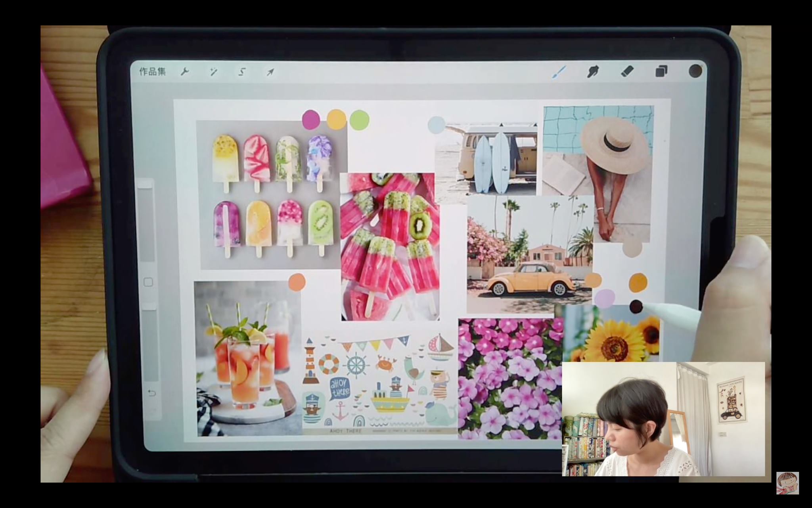The height and width of the screenshot is (508, 812).
Task: Click the brush opacity slider
Action: tap(149, 341)
